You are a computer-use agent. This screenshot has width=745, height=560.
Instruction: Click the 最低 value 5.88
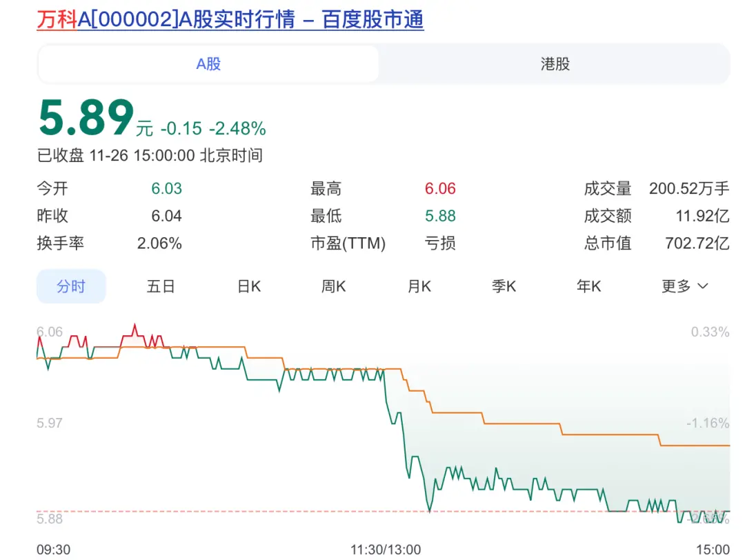pyautogui.click(x=440, y=216)
